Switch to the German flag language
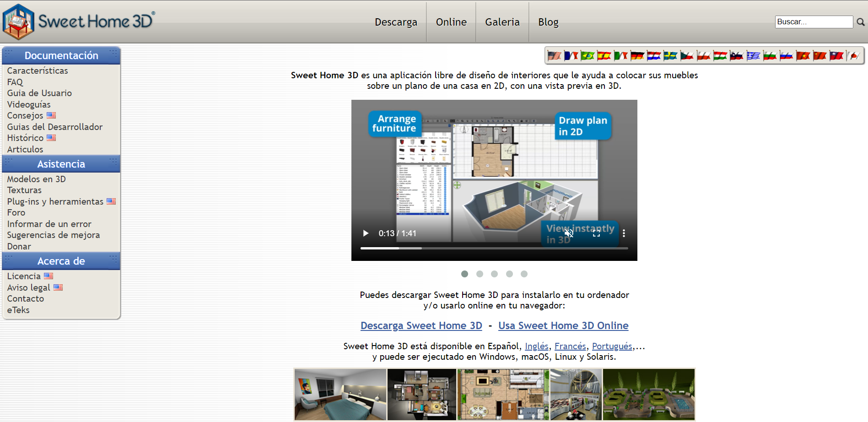Screen dimensions: 868x422 pyautogui.click(x=637, y=56)
